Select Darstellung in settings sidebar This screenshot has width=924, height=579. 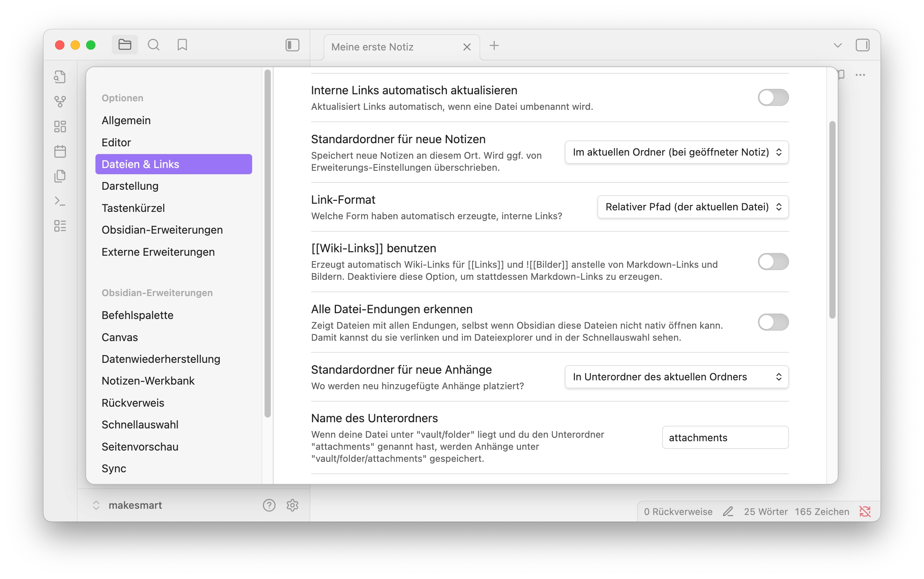pyautogui.click(x=130, y=186)
